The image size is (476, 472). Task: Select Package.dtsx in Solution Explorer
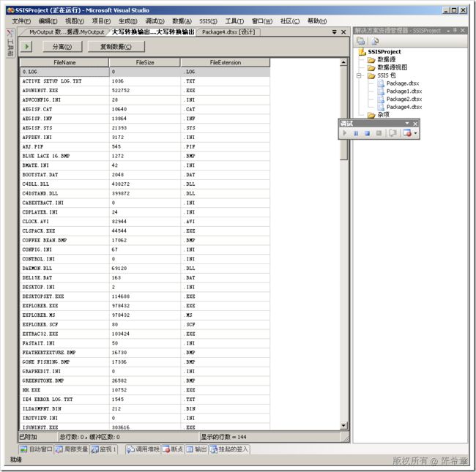[x=403, y=83]
